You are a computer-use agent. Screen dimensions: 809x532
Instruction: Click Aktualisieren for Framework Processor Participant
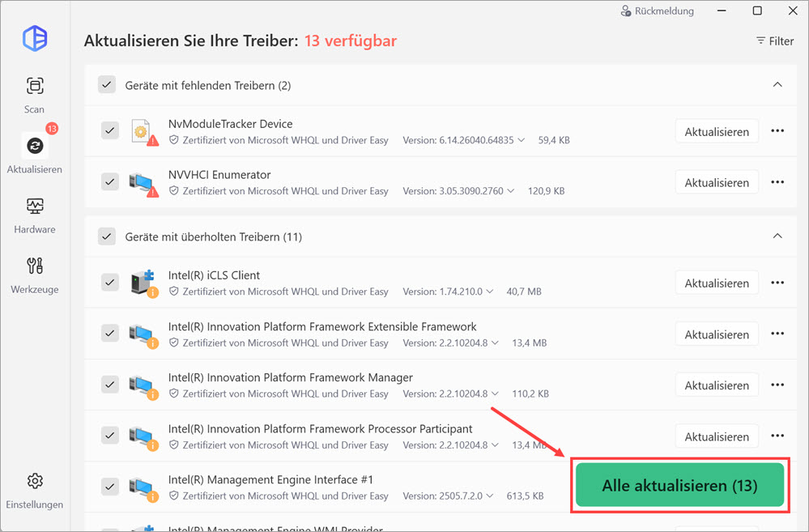click(x=717, y=436)
